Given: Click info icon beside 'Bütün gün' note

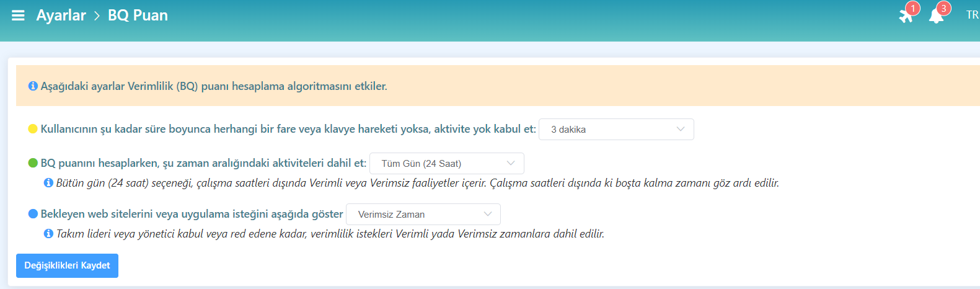Looking at the screenshot, I should click(x=48, y=183).
